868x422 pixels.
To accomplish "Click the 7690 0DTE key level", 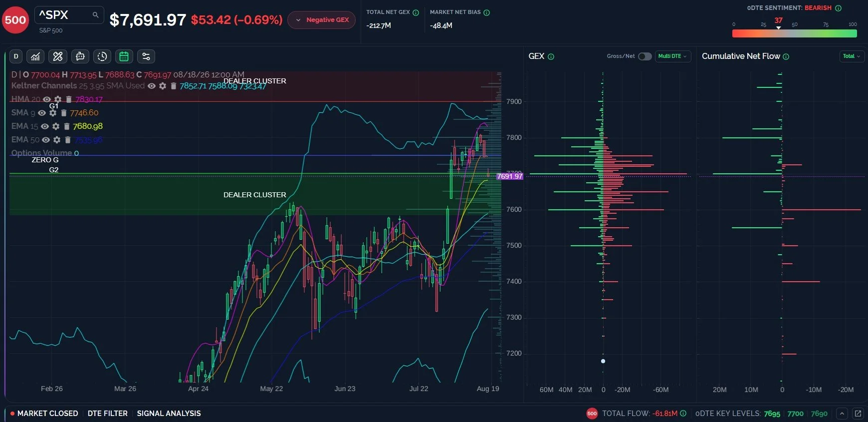I will (x=819, y=414).
